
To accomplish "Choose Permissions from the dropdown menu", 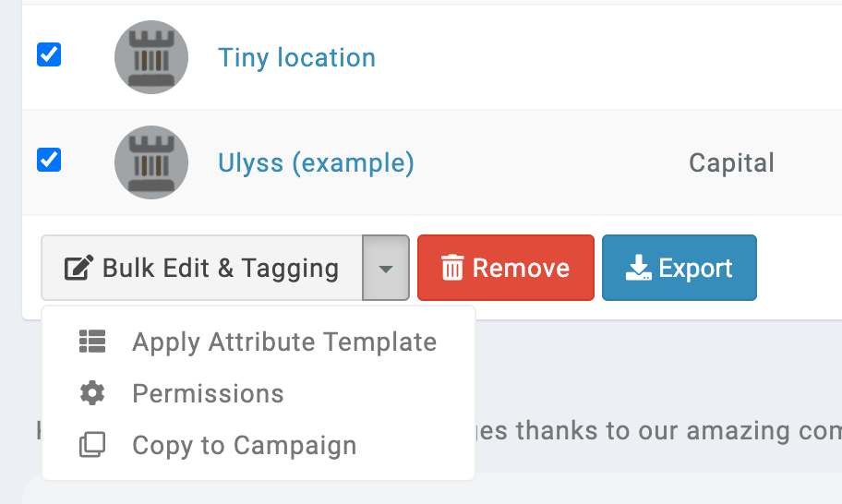I will pyautogui.click(x=208, y=393).
